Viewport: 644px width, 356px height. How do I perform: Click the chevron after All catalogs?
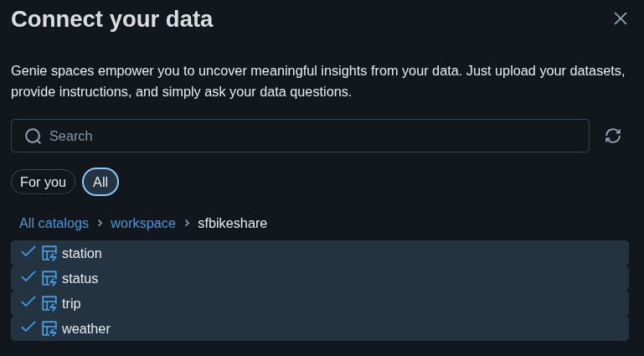tap(100, 223)
